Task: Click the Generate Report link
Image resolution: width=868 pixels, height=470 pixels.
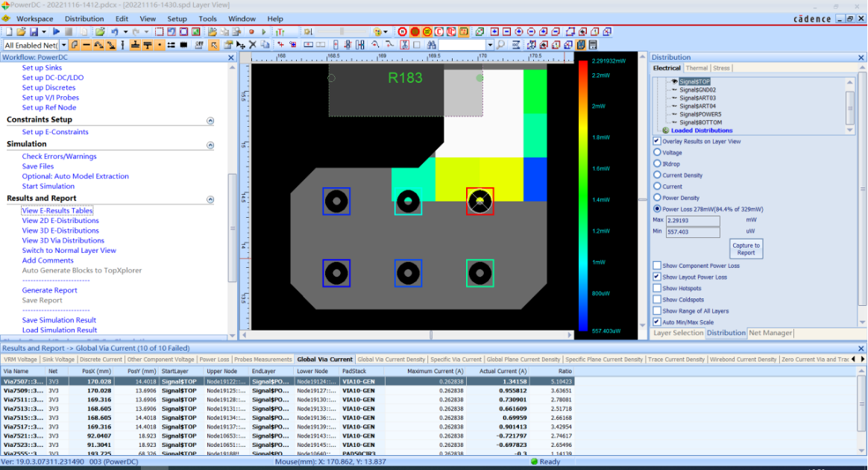Action: 49,290
